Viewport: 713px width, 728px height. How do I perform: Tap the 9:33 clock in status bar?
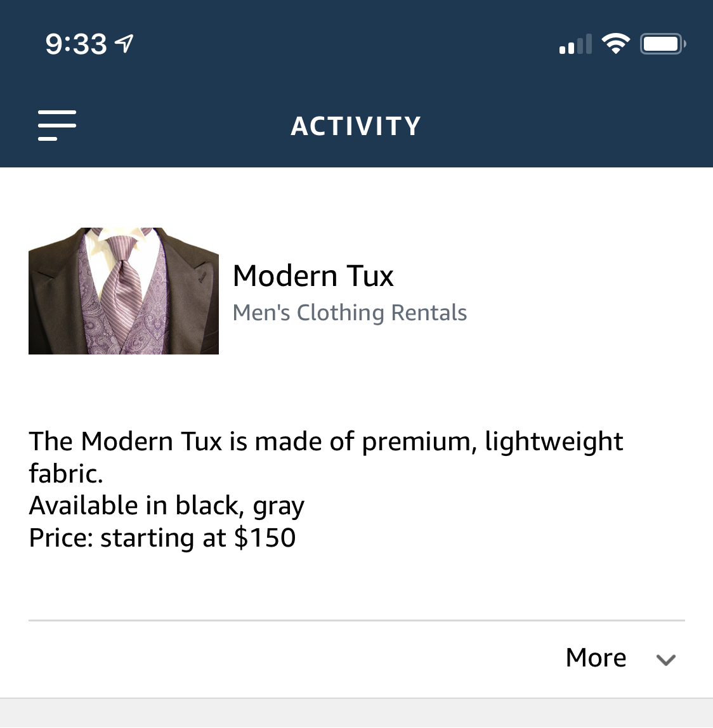coord(76,44)
